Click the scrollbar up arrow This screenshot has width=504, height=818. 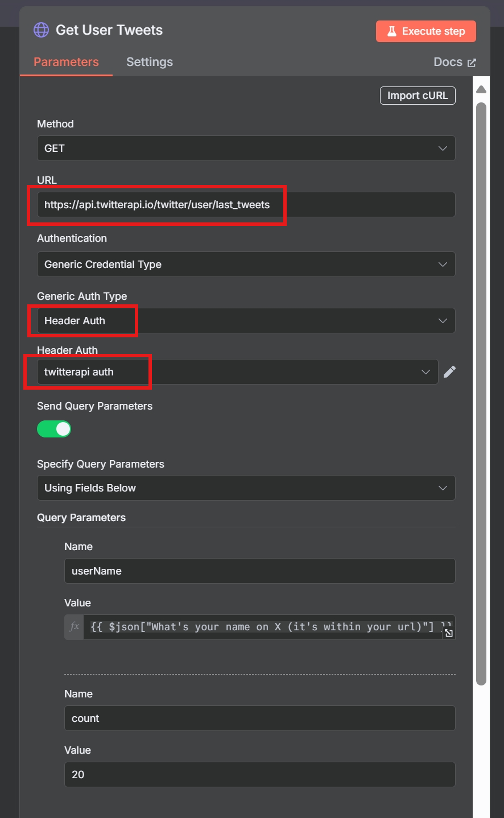click(x=481, y=89)
